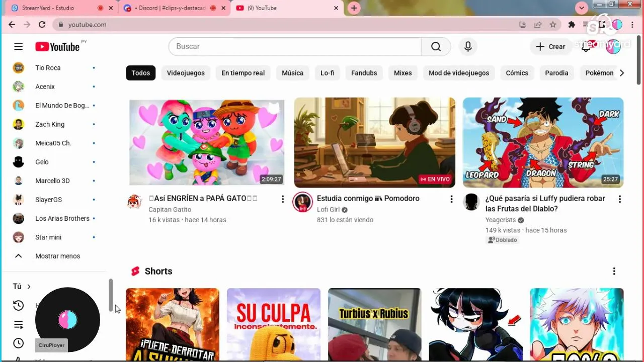Open SU CULPA short thumbnail
This screenshot has height=362, width=644.
click(274, 325)
